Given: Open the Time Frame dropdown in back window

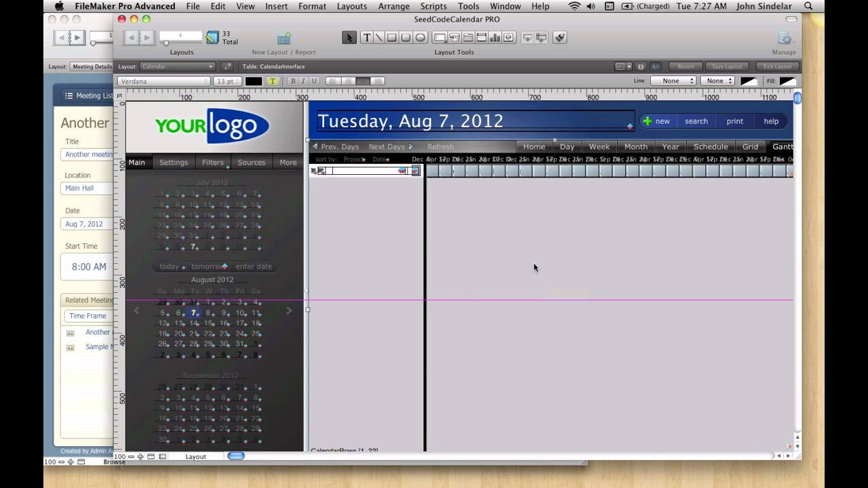Looking at the screenshot, I should click(x=88, y=316).
